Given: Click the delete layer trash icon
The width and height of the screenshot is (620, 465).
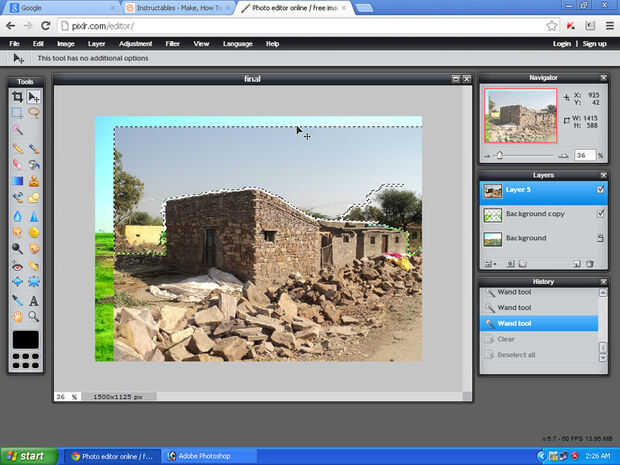Looking at the screenshot, I should coord(590,263).
